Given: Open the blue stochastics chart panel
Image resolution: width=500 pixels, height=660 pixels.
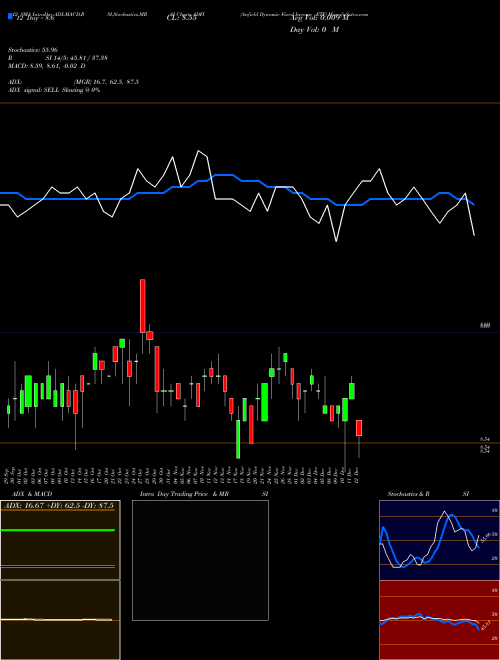Looking at the screenshot, I should (439, 540).
